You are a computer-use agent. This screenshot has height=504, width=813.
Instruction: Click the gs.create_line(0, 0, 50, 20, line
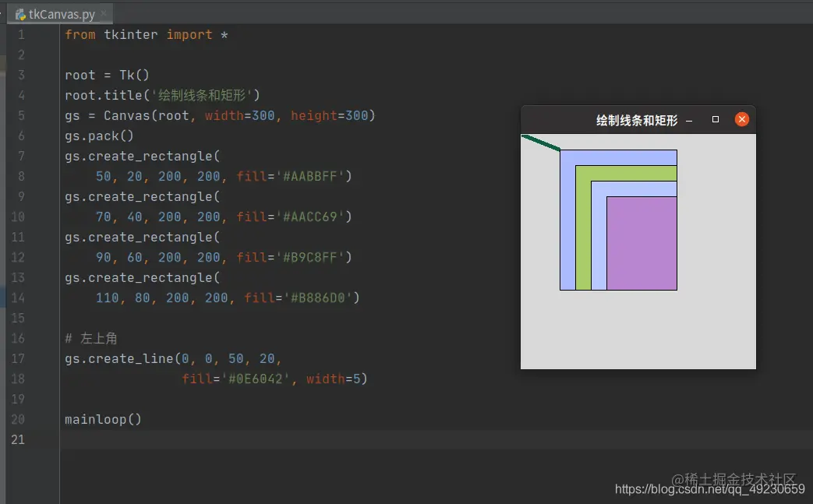173,358
